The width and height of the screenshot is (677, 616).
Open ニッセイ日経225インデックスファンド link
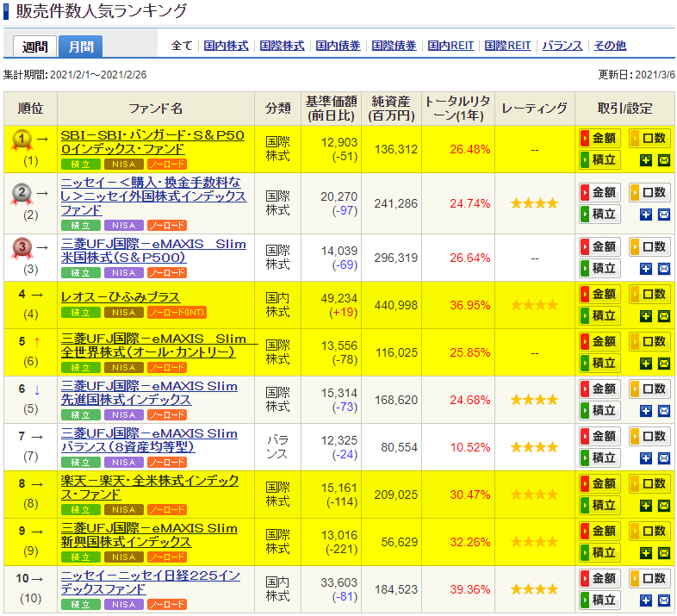150,582
